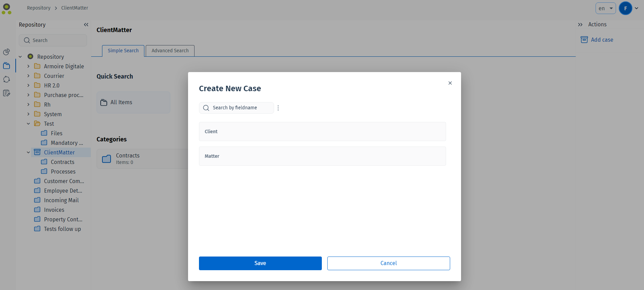The image size is (644, 290).
Task: Click the Tests follow up folder icon
Action: 37,229
